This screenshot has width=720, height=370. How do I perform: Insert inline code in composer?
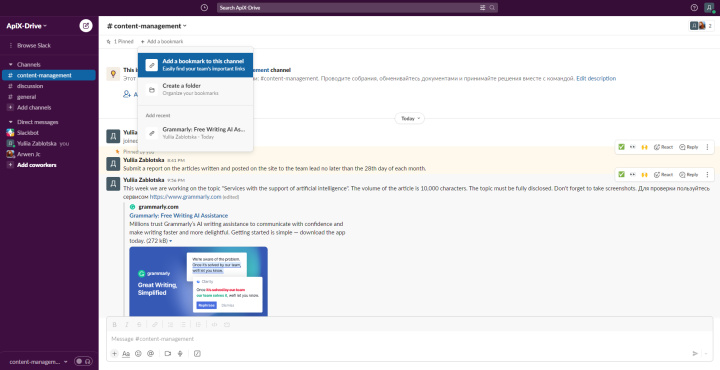click(214, 325)
